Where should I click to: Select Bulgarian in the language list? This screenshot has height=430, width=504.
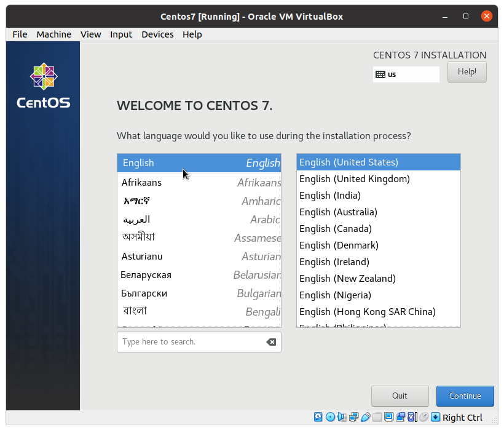[199, 293]
